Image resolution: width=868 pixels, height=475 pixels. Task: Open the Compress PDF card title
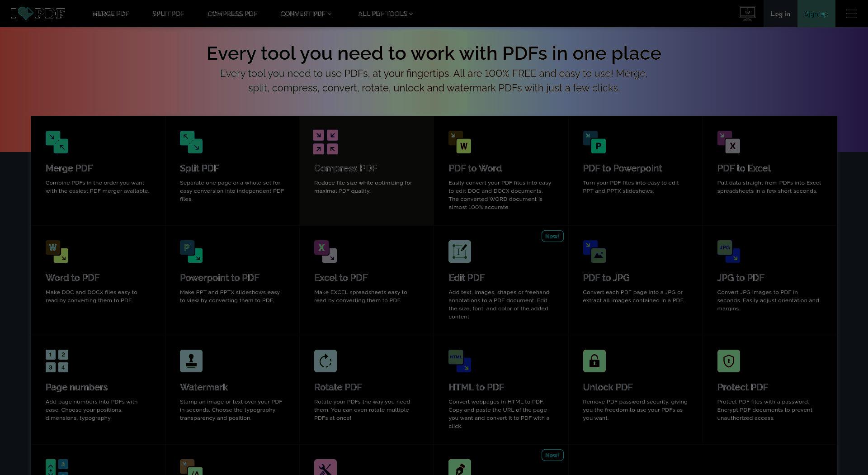pyautogui.click(x=346, y=168)
